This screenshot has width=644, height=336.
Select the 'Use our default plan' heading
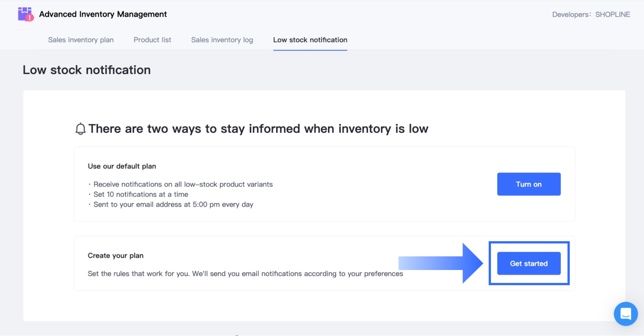pyautogui.click(x=122, y=166)
